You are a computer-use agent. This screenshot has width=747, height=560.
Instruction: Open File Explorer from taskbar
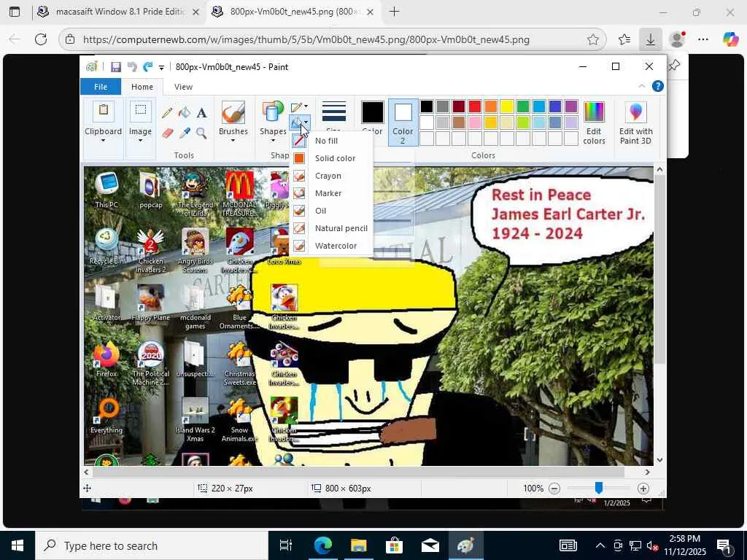(x=358, y=545)
